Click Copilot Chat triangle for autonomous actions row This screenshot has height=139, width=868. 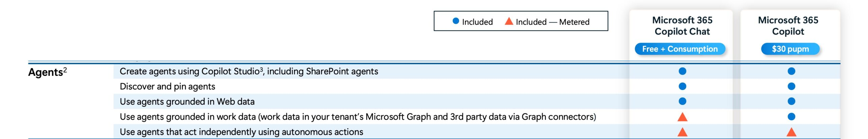pyautogui.click(x=682, y=132)
